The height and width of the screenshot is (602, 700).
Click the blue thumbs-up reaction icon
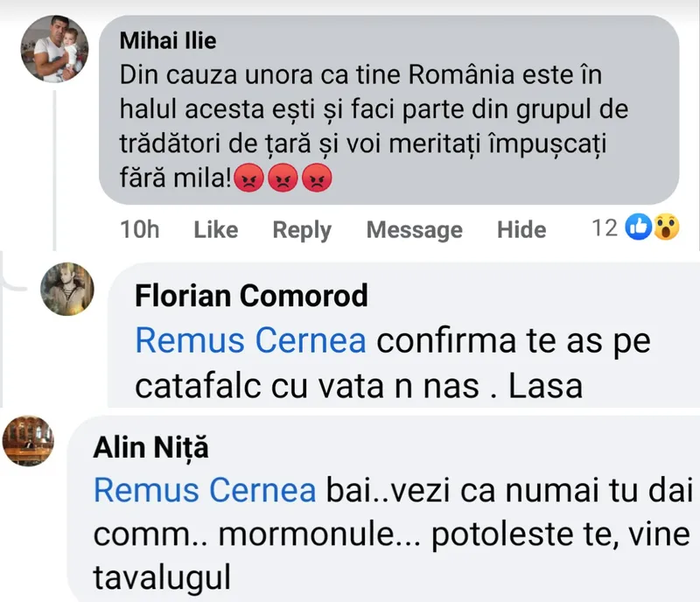click(638, 228)
